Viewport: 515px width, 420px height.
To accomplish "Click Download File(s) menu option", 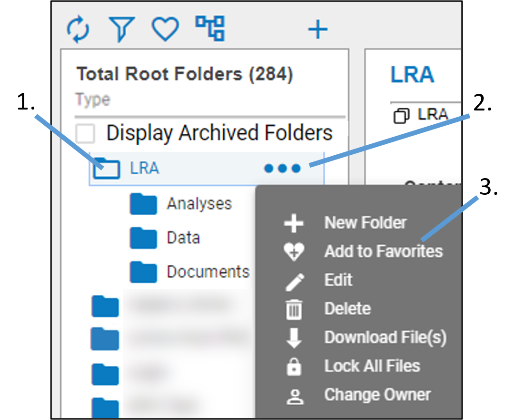I will (x=385, y=338).
